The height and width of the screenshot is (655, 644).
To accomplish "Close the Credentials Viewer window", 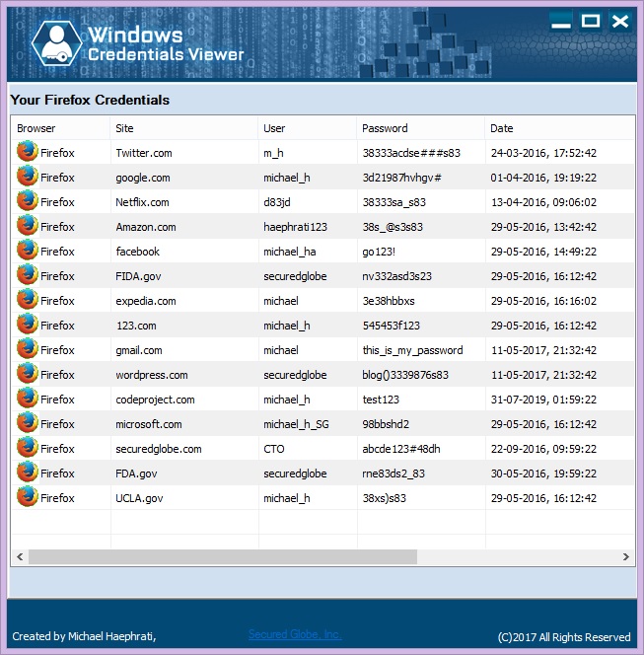I will tap(620, 22).
